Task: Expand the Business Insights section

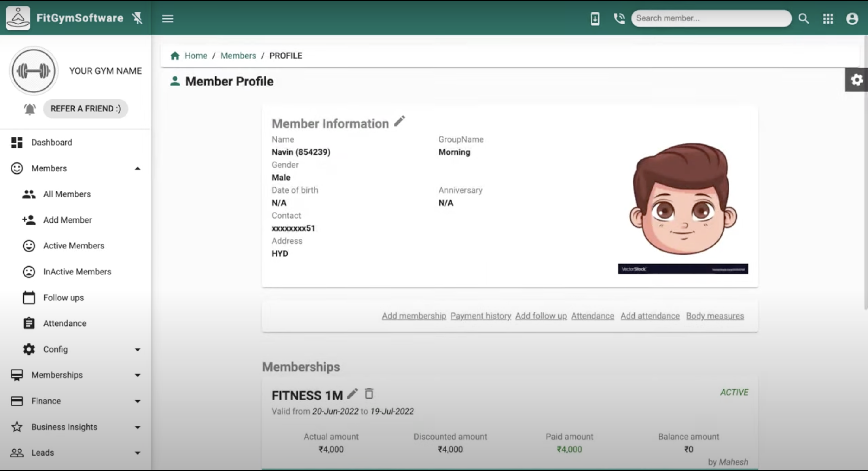Action: click(x=138, y=427)
